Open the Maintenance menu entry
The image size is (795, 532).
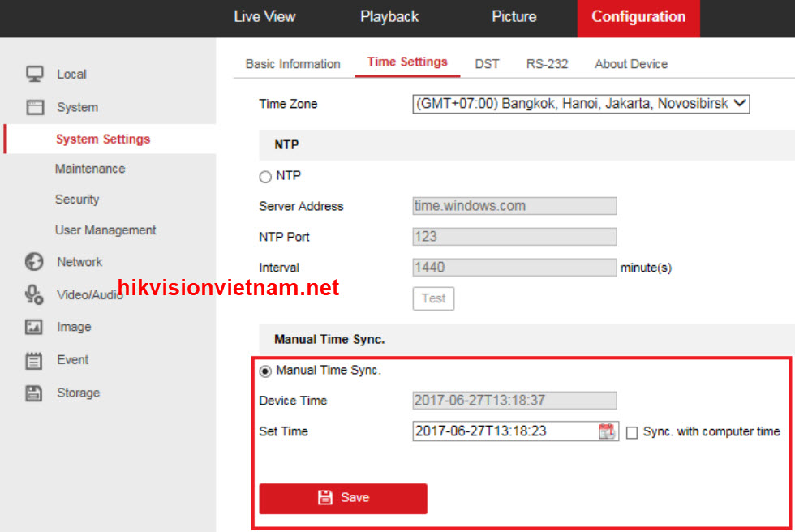(x=90, y=169)
